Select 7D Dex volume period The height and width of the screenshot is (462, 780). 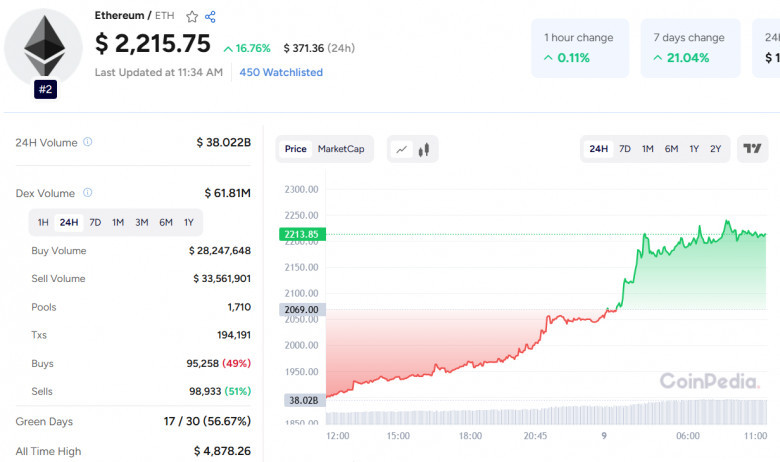[95, 222]
